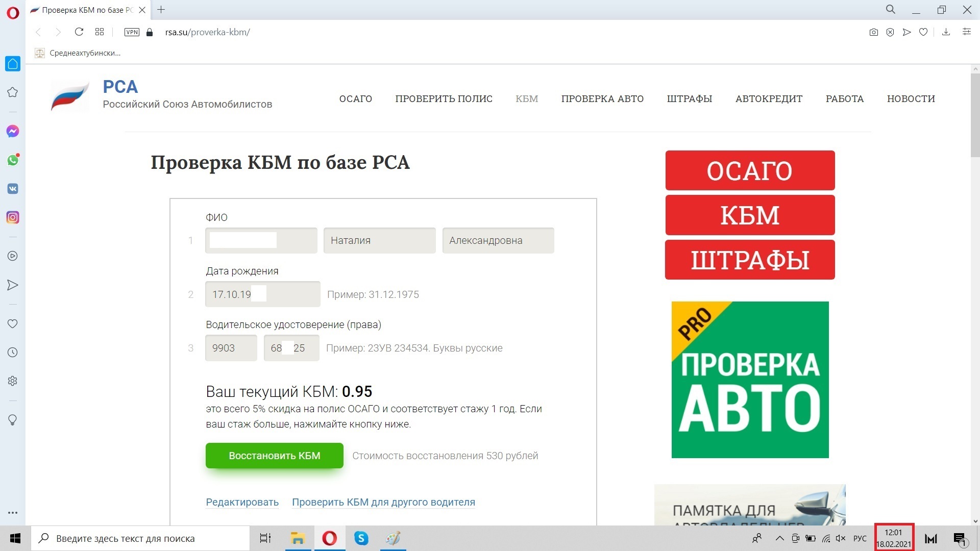Toggle the VPN badge in address bar
This screenshot has height=551, width=980.
click(x=132, y=32)
